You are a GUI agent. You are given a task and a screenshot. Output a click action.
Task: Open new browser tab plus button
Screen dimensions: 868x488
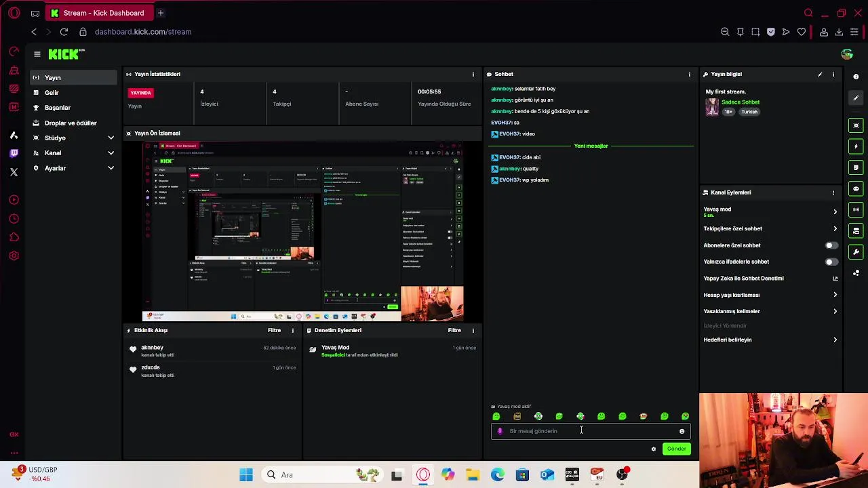(x=161, y=13)
